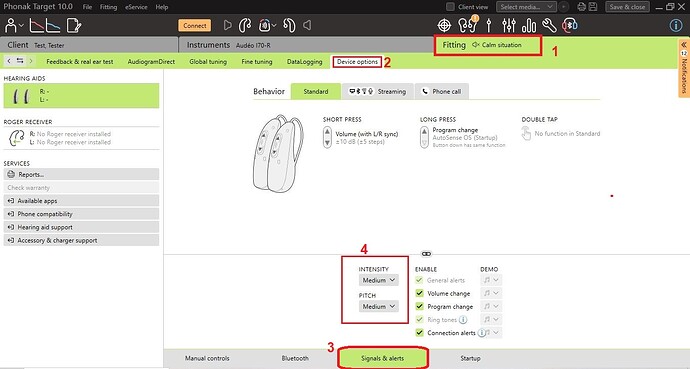
Task: Click the blue info icon
Action: pos(675,26)
